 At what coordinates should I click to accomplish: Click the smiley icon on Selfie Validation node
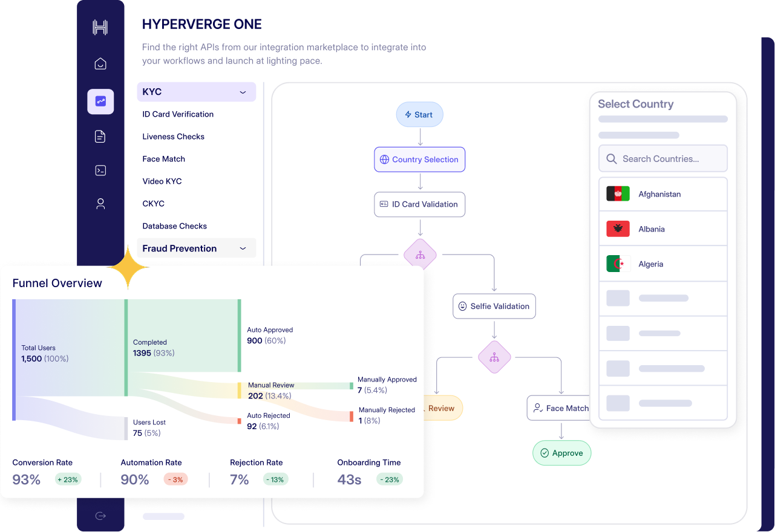click(462, 306)
